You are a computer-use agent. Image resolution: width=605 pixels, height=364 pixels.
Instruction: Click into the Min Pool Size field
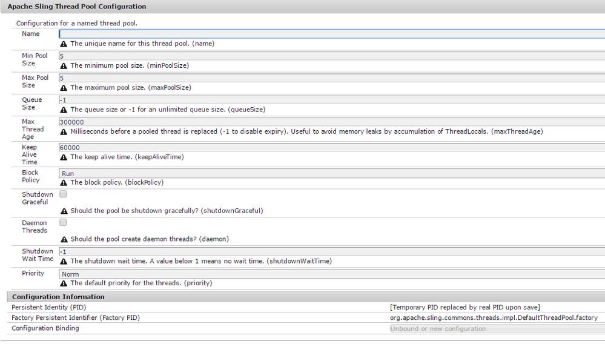[x=331, y=56]
